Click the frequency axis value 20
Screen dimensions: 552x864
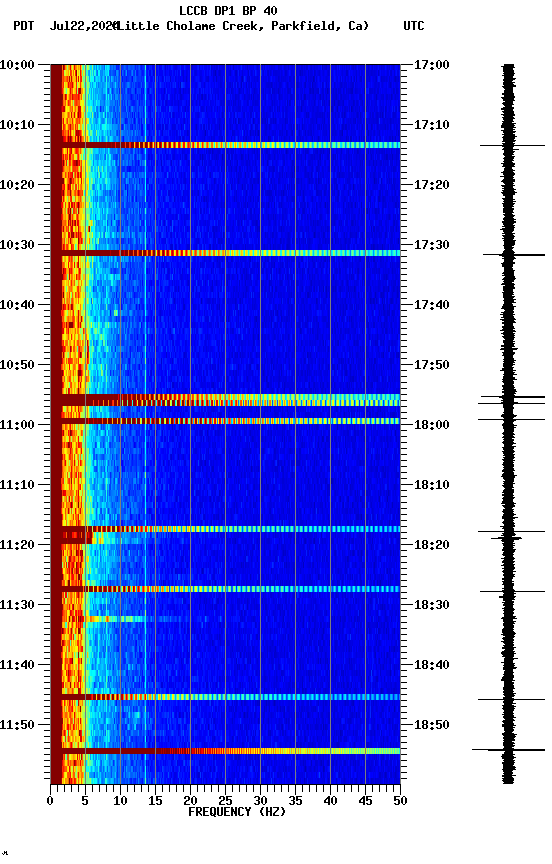click(x=190, y=801)
